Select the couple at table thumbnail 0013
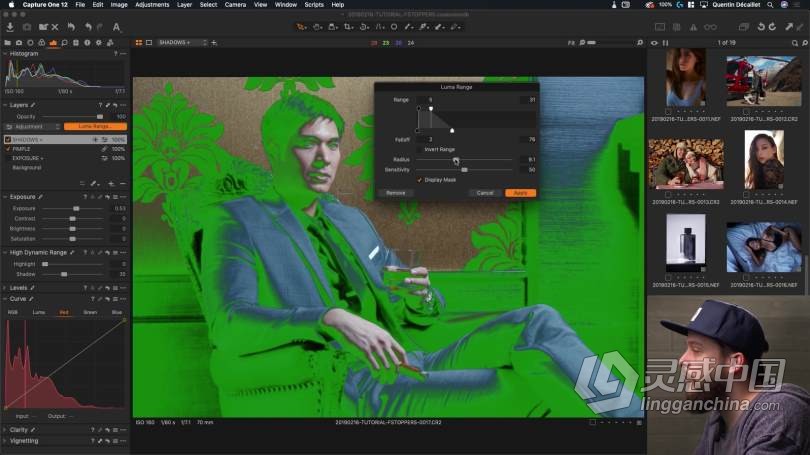The width and height of the screenshot is (810, 455). [686, 164]
